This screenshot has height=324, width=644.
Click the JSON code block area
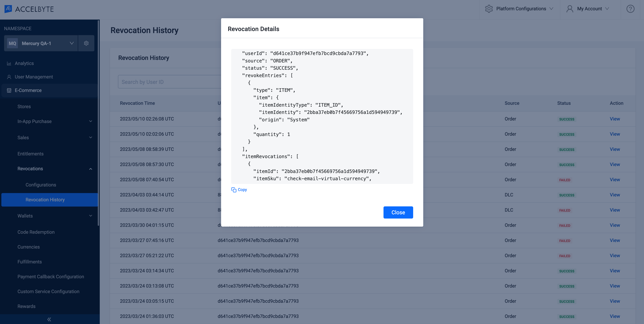tap(322, 116)
